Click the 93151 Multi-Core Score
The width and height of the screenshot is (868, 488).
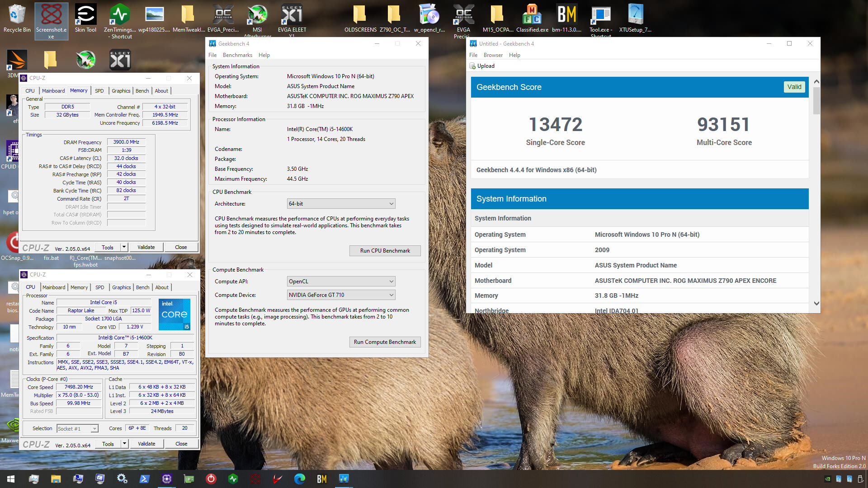724,124
